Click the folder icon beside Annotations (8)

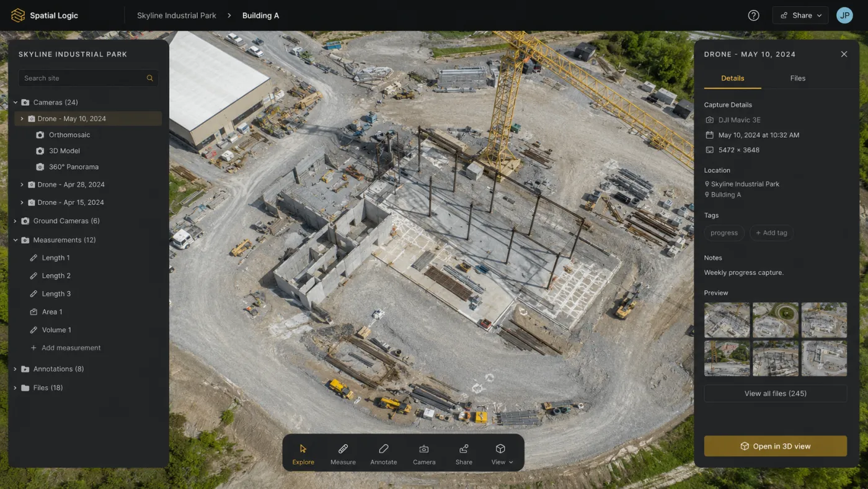click(x=25, y=369)
